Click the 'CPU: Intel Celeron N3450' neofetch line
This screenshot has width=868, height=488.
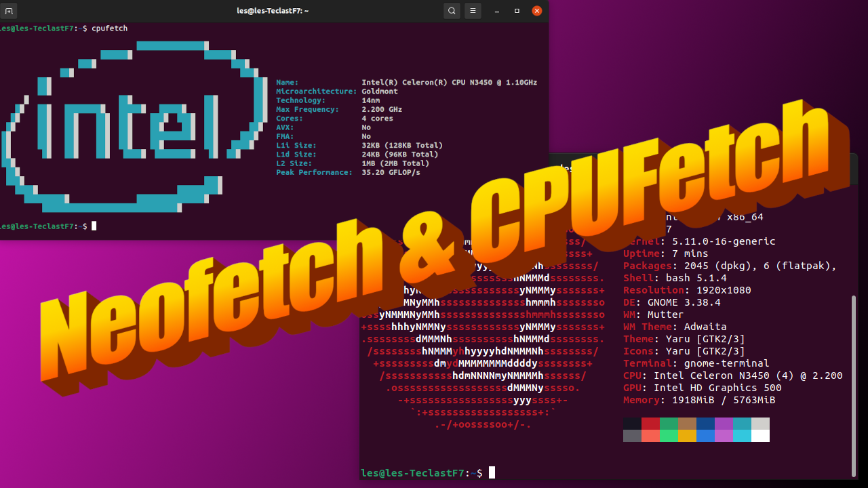733,375
